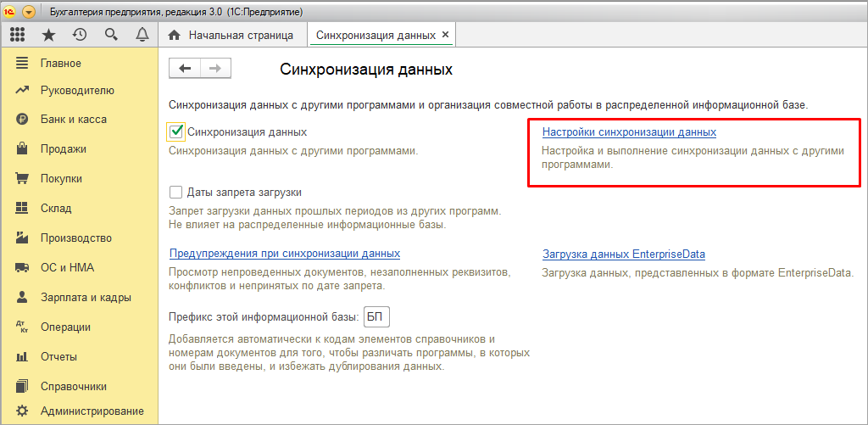Image resolution: width=868 pixels, height=425 pixels.
Task: Open the Зарплата и кадры section
Action: (x=83, y=298)
